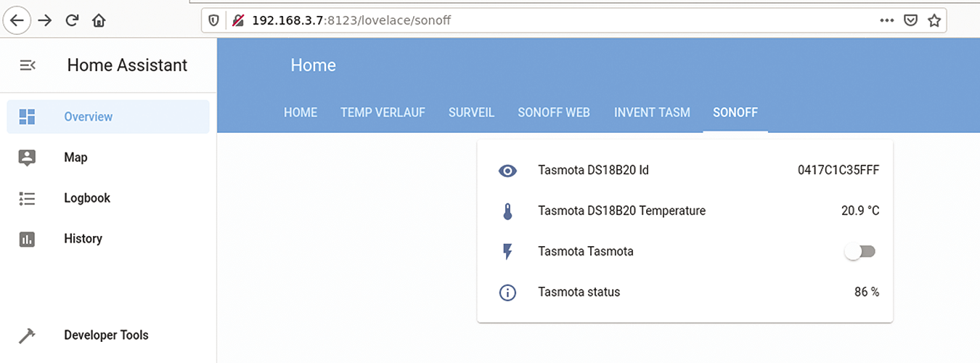Click the tracking protection shield icon
The image size is (980, 363).
pyautogui.click(x=214, y=20)
